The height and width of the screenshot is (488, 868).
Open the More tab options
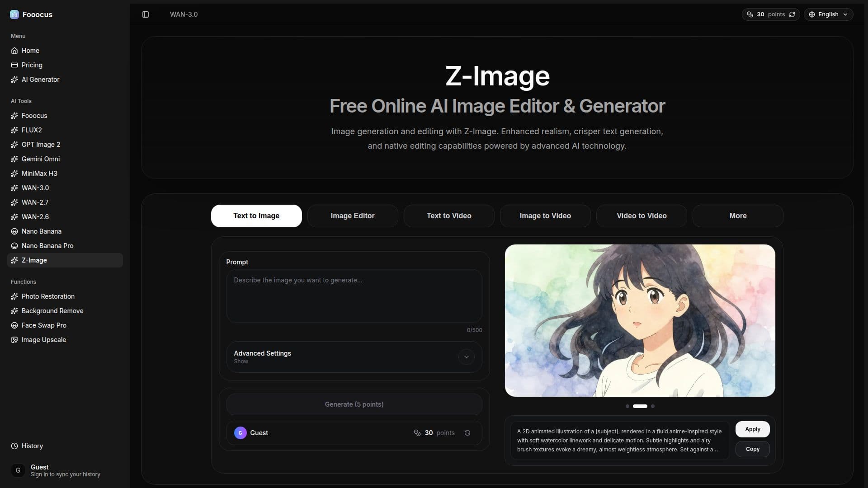tap(738, 216)
